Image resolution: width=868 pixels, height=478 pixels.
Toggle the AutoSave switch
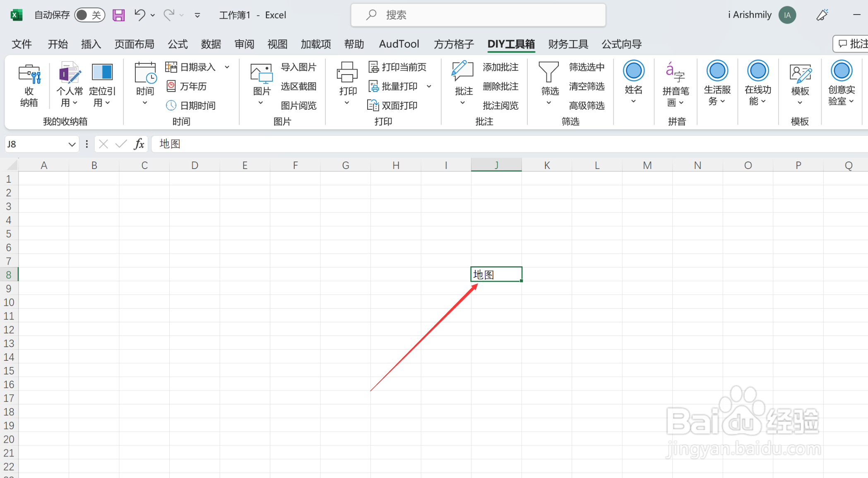[89, 15]
